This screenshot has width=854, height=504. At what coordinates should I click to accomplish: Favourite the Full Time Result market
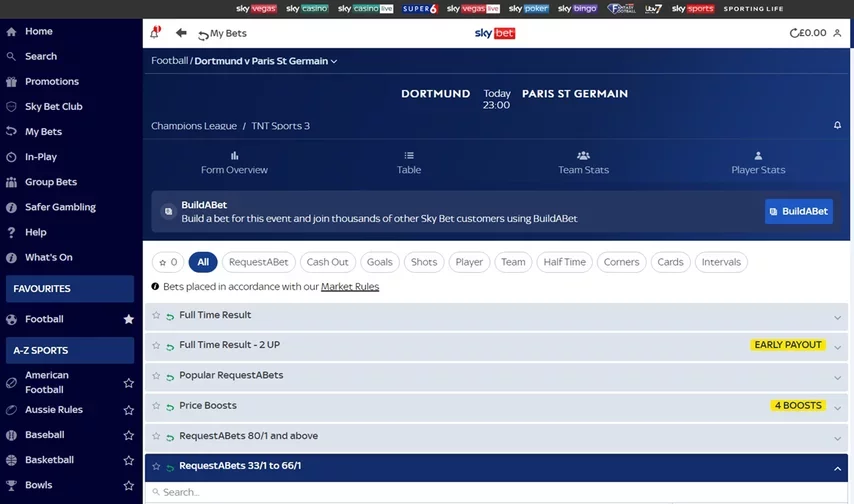[156, 315]
